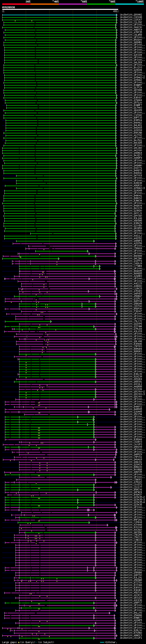Click the orange segment of the identity legend

point(45,4)
